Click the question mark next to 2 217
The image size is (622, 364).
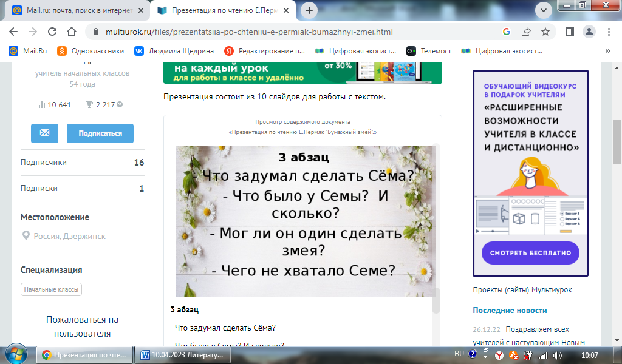pos(120,104)
